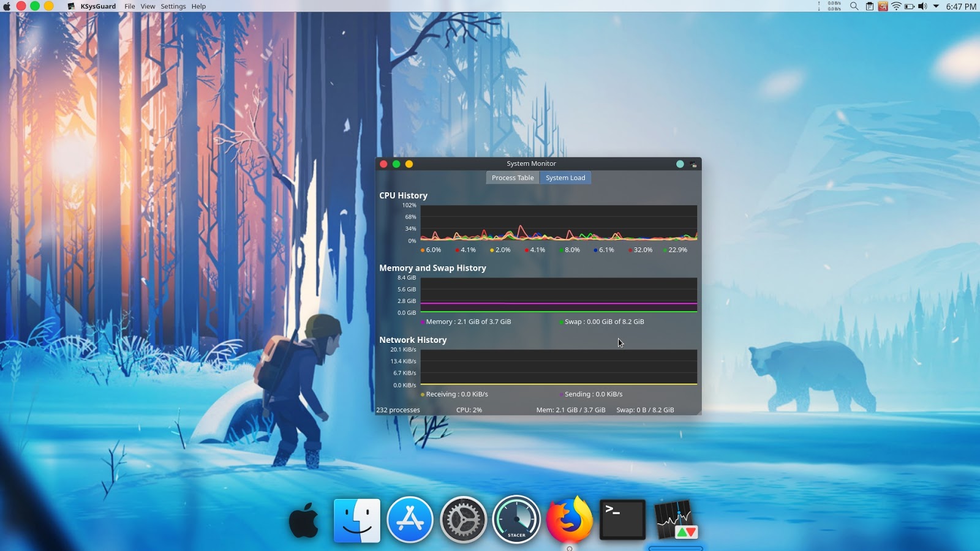
Task: Click 'Receiving : 0.0 KiB/s' label
Action: 457,394
